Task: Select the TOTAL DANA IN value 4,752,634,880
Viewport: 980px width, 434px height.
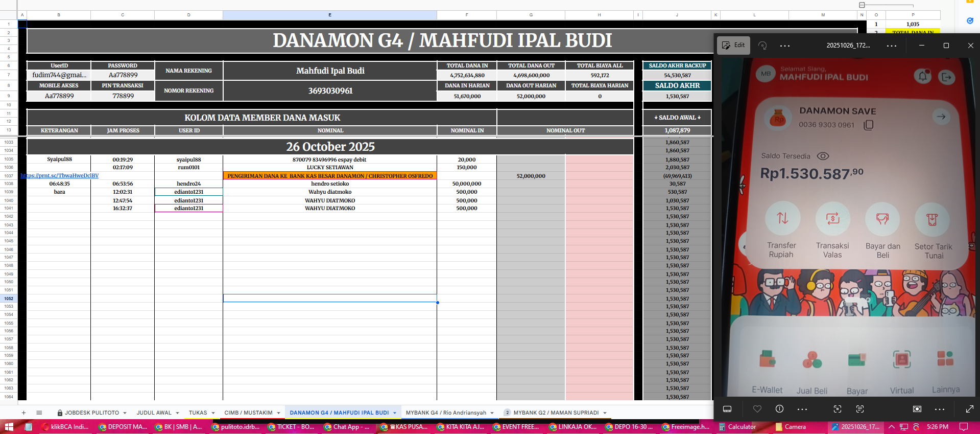Action: tap(467, 75)
